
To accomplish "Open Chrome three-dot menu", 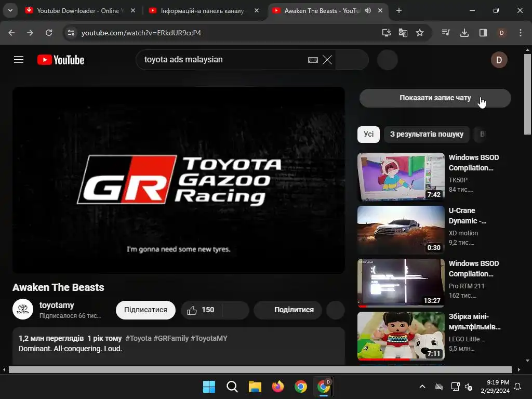I will pyautogui.click(x=521, y=33).
